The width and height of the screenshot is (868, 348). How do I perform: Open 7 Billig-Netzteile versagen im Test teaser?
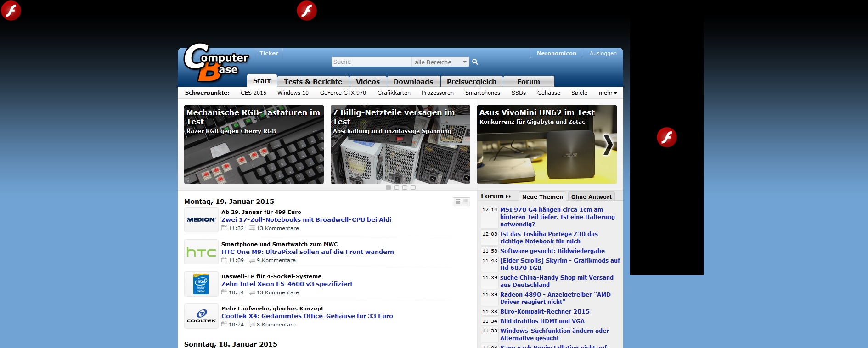(400, 144)
